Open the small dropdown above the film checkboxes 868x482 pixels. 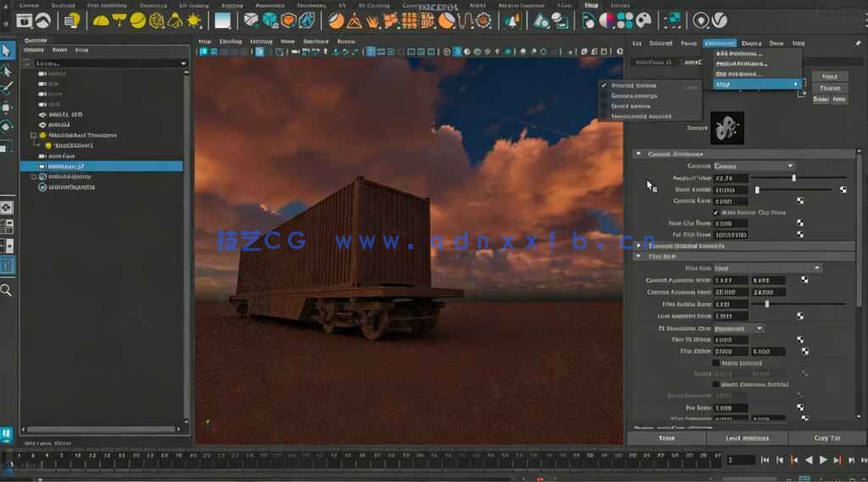click(738, 329)
